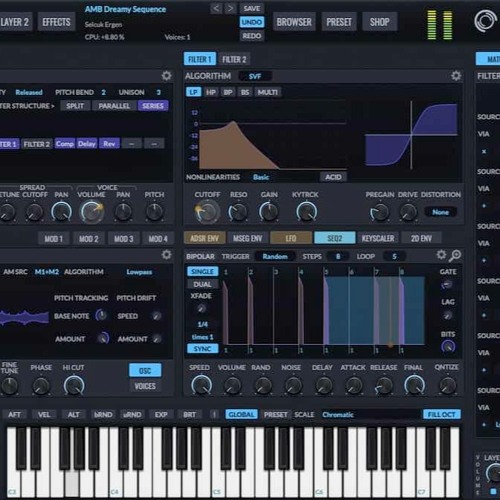This screenshot has height=500, width=500.
Task: Click the XFADE knob
Action: point(201,309)
